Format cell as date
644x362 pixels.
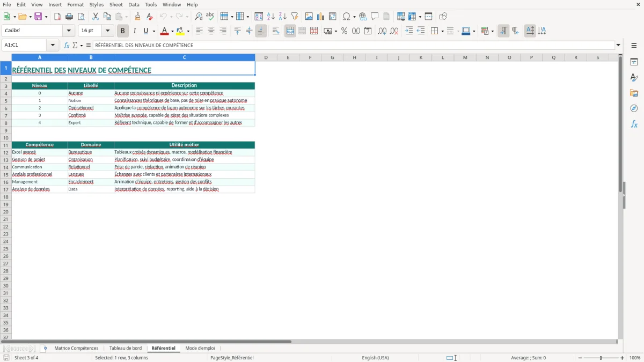click(x=368, y=31)
